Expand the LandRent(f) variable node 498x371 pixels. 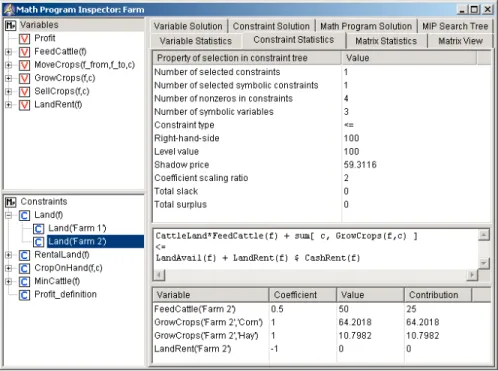9,105
